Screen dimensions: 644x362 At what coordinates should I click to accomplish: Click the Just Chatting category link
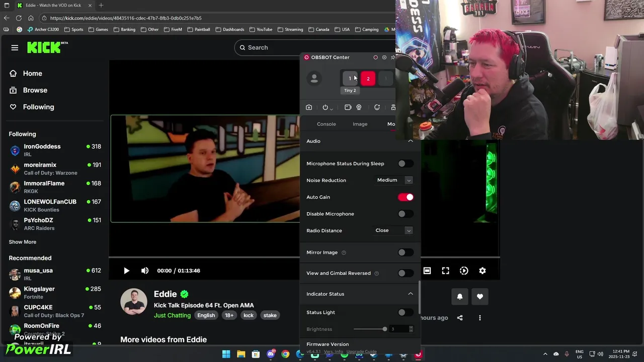[x=172, y=316]
